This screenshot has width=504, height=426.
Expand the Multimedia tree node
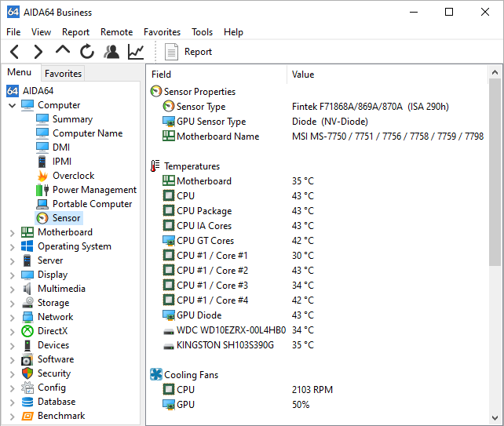(13, 289)
